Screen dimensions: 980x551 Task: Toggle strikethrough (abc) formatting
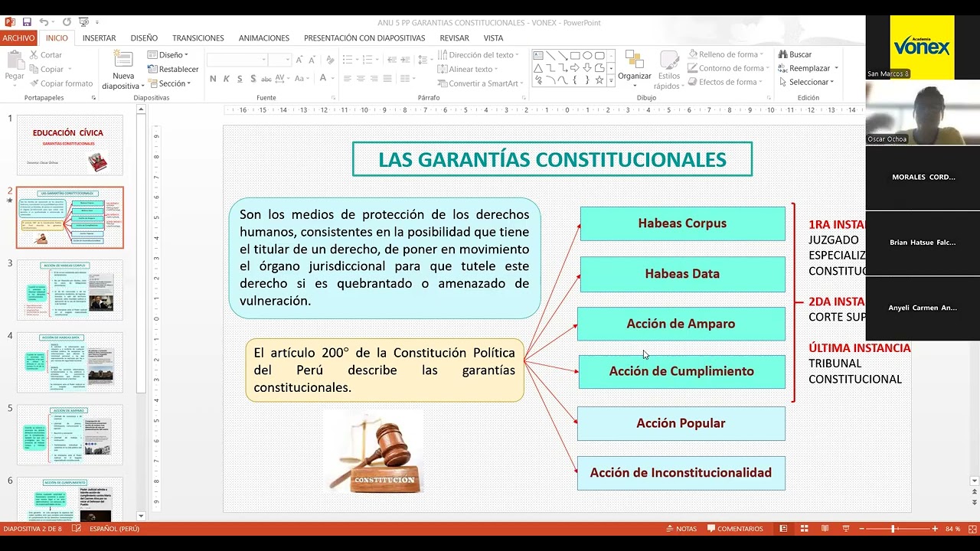(266, 79)
